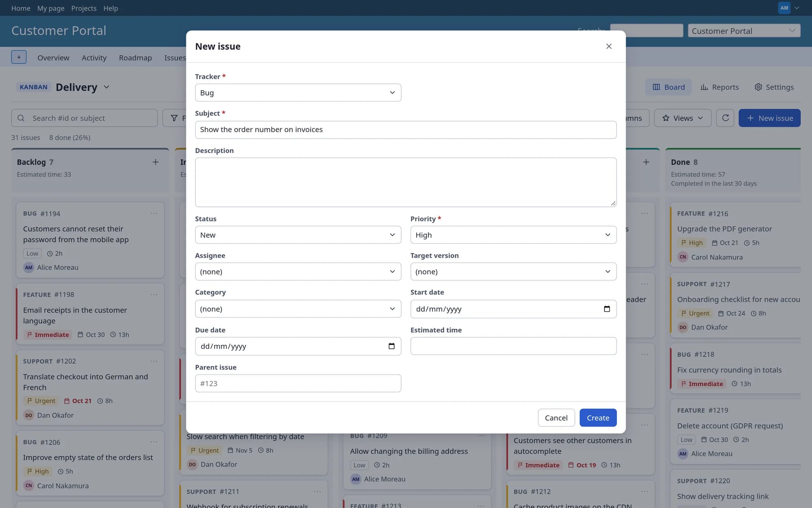Open the Projects menu
The height and width of the screenshot is (508, 812).
click(84, 8)
